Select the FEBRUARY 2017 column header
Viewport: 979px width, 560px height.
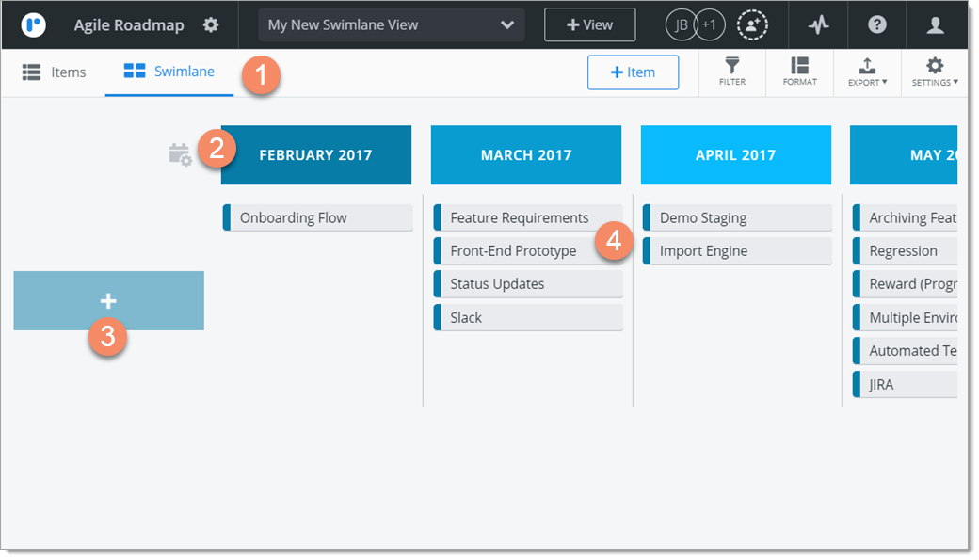tap(315, 155)
